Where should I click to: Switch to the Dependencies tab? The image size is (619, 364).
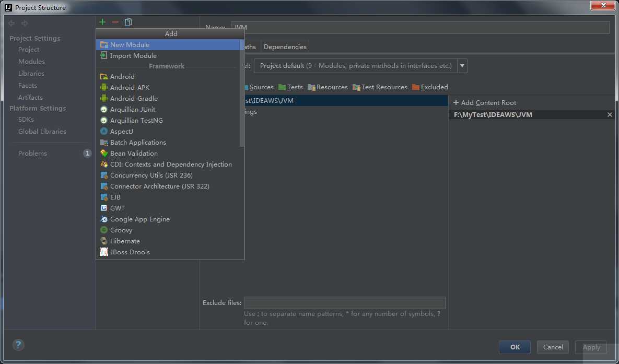click(285, 46)
